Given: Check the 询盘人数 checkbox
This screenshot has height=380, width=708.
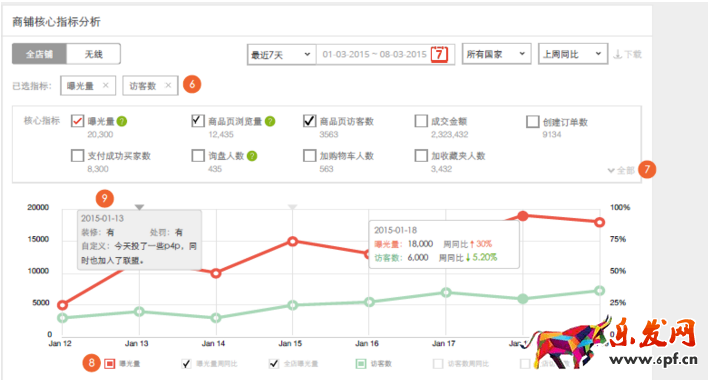Looking at the screenshot, I should click(x=198, y=156).
